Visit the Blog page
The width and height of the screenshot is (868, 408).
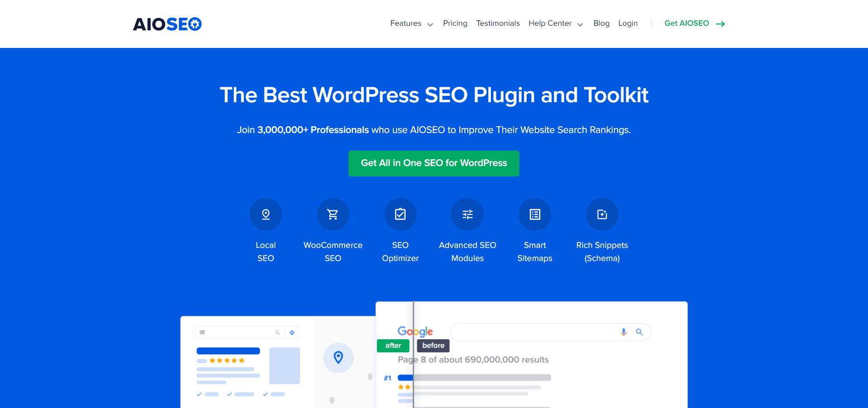(601, 24)
